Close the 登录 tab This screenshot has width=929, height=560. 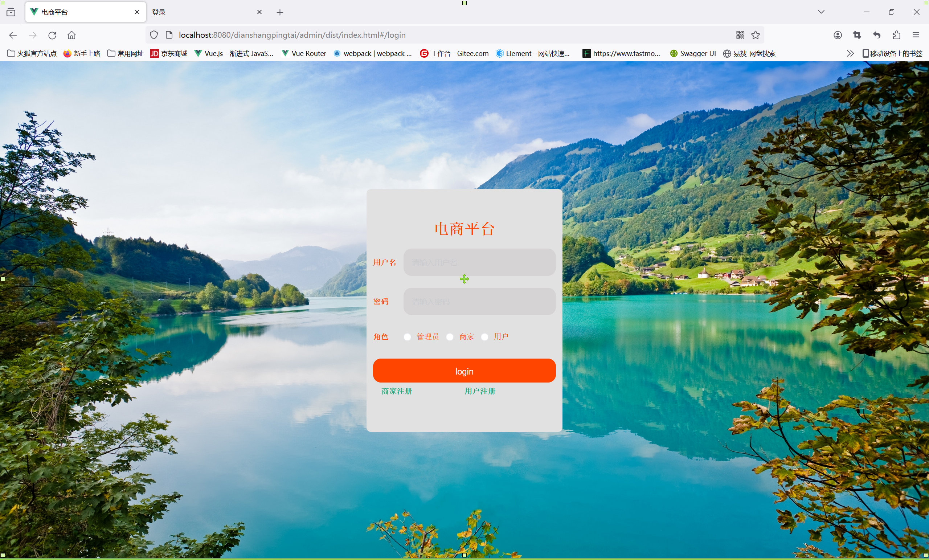point(259,12)
